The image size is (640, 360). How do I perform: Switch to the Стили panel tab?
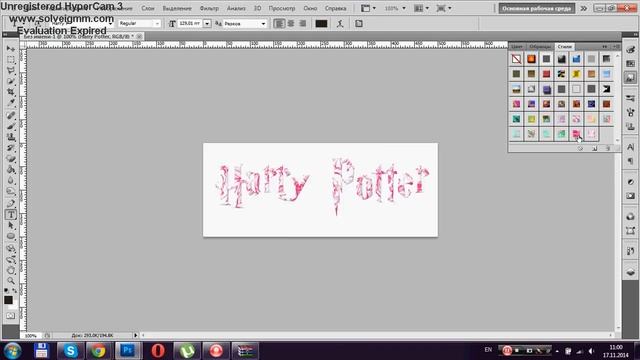(565, 47)
